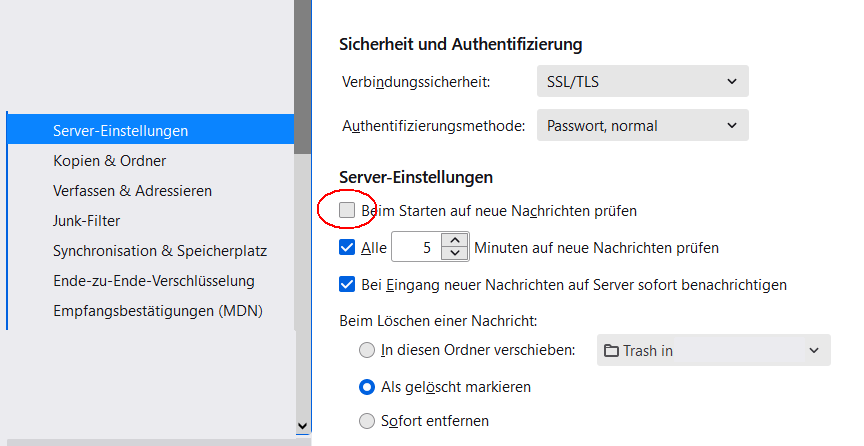This screenshot has width=864, height=446.
Task: Go to "Verfassen & Adressieren" settings
Action: pyautogui.click(x=132, y=190)
